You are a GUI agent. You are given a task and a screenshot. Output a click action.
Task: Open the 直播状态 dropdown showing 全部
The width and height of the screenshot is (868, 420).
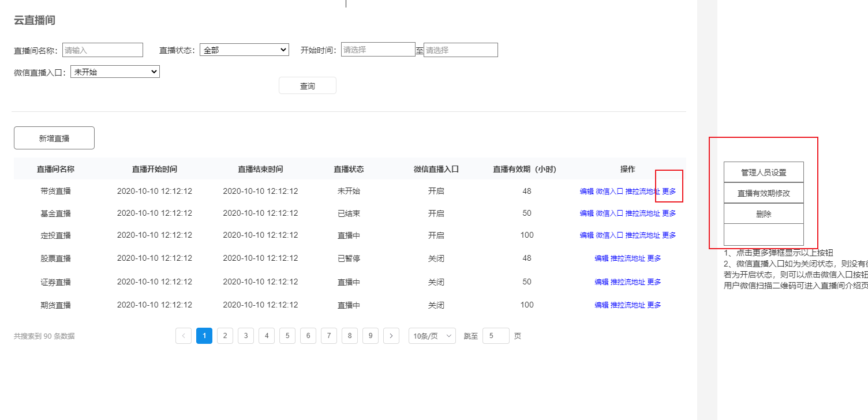[x=244, y=50]
